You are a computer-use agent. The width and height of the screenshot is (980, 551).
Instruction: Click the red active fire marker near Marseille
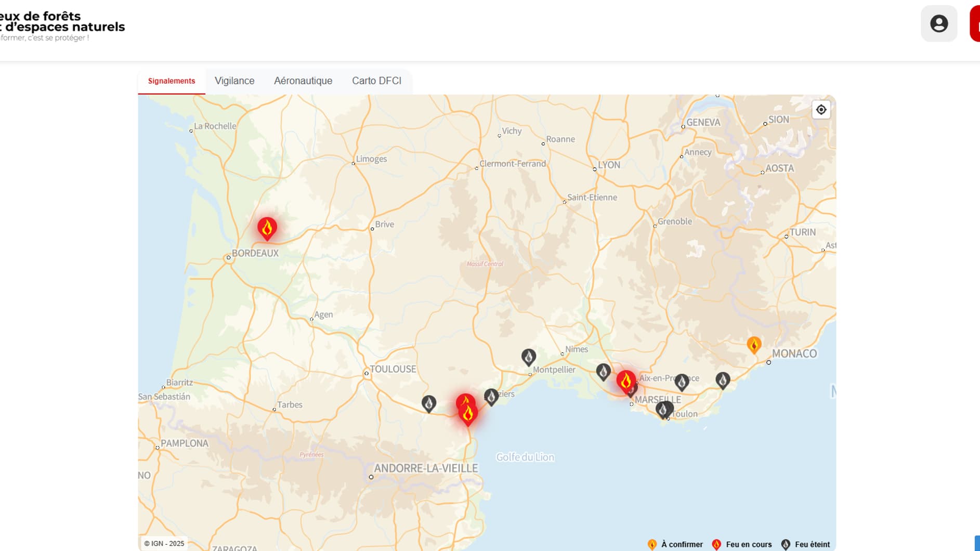[x=625, y=381]
